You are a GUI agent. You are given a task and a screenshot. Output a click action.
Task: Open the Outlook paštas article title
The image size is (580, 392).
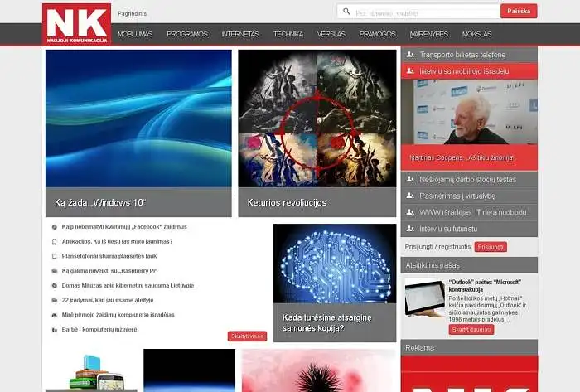tap(485, 285)
